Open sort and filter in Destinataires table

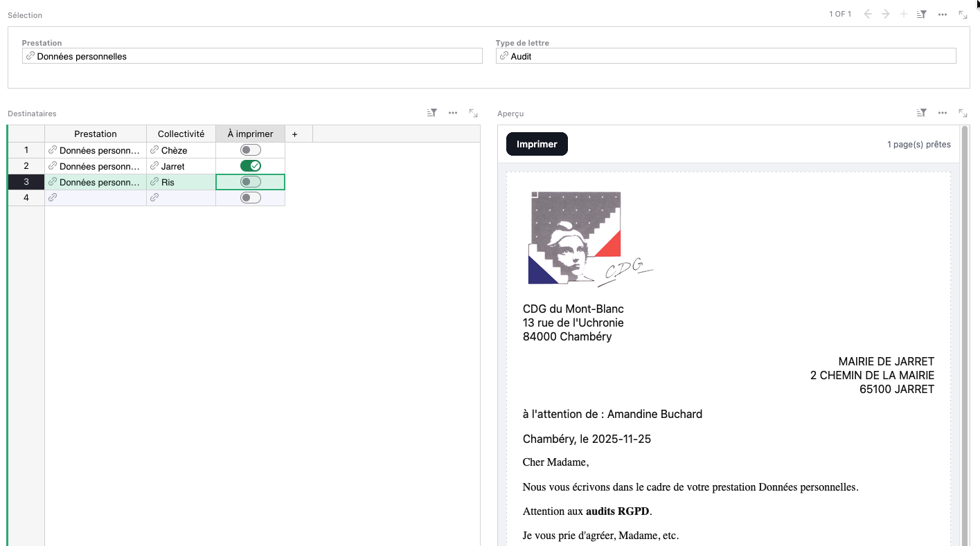click(x=432, y=113)
